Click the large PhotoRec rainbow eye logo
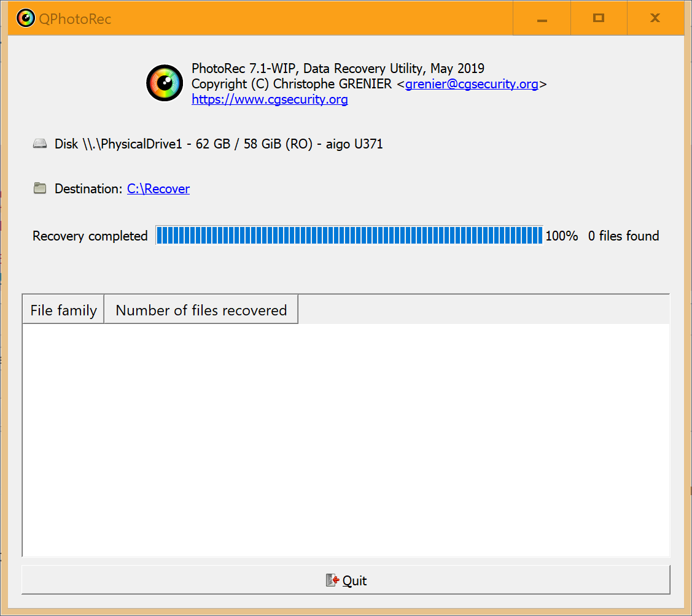 pos(165,83)
